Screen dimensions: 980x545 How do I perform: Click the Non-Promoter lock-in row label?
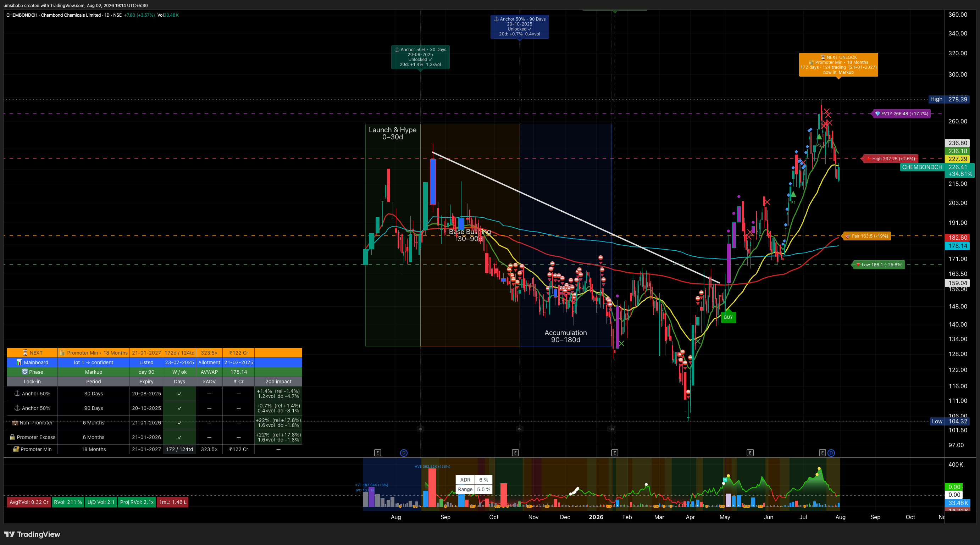[32, 423]
